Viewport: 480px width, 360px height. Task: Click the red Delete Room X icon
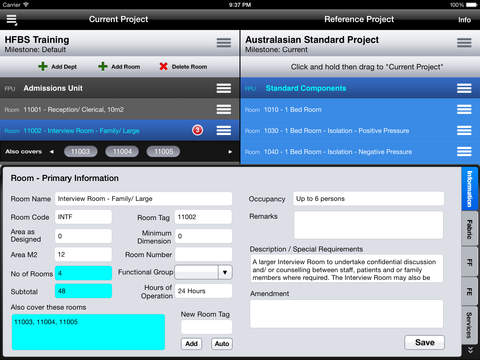[163, 66]
